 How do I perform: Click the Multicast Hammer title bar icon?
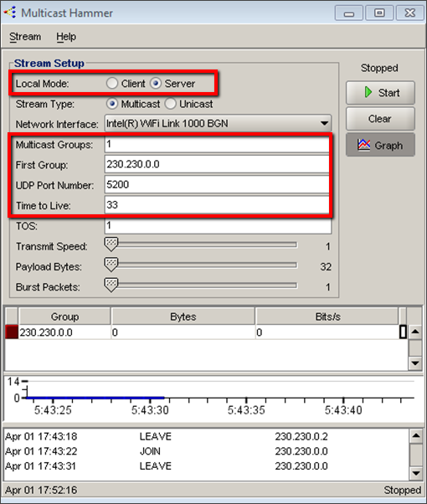10,13
